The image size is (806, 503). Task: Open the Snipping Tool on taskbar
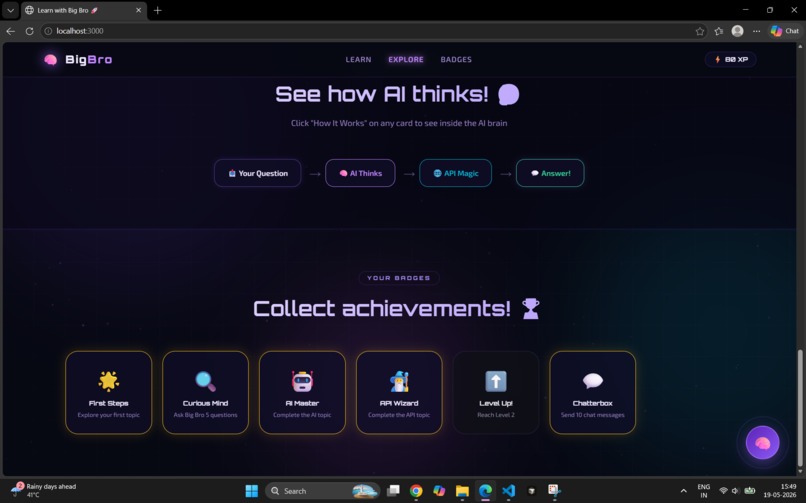554,491
